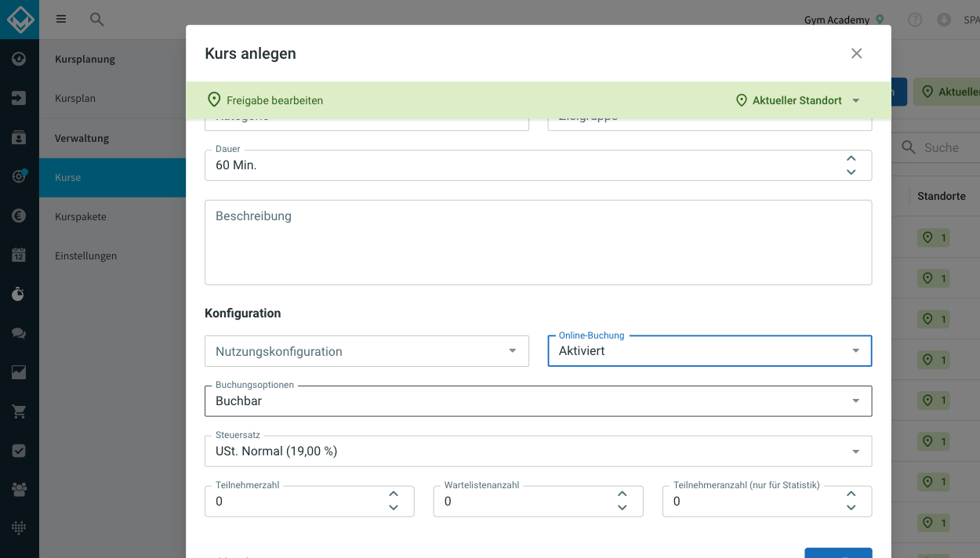980x558 pixels.
Task: Click the Standorte column header
Action: click(x=942, y=196)
